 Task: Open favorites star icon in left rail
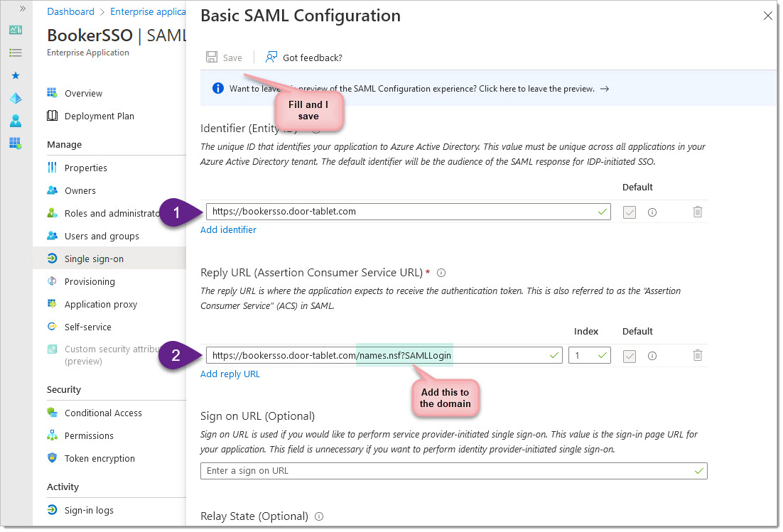click(16, 75)
